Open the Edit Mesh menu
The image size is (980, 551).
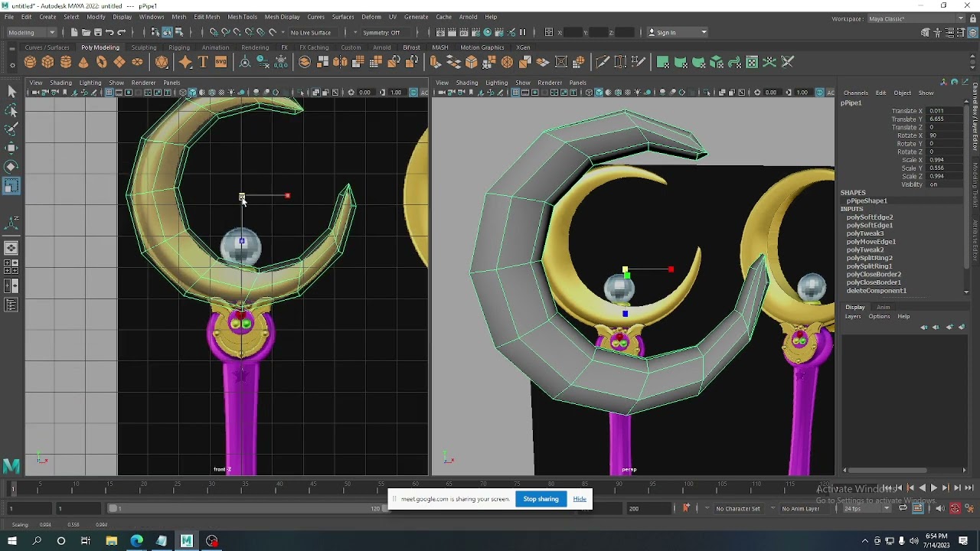[x=207, y=17]
